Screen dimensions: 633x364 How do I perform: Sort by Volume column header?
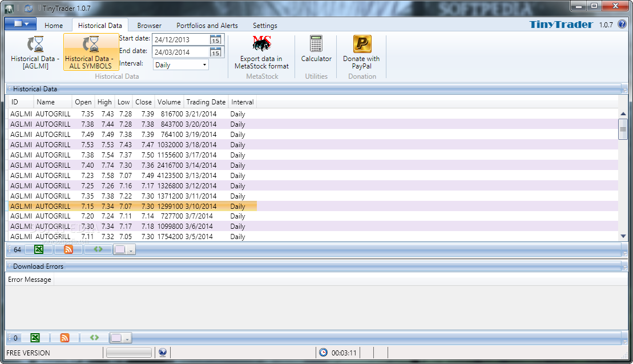tap(169, 102)
